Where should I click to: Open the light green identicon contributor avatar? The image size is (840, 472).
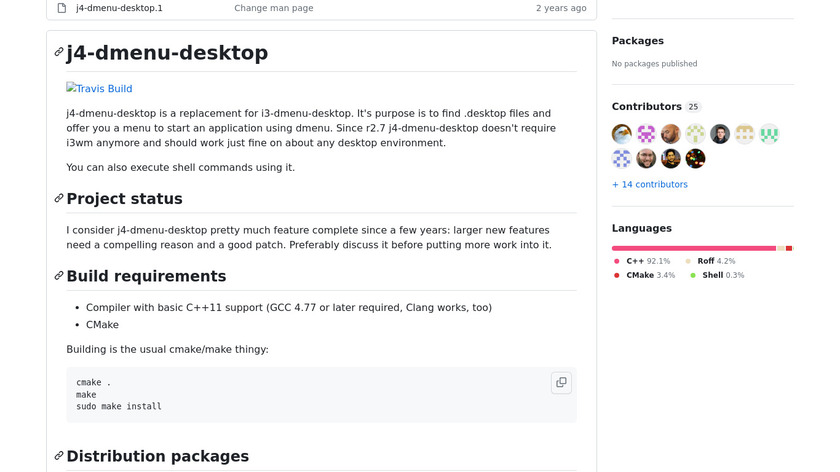[695, 134]
